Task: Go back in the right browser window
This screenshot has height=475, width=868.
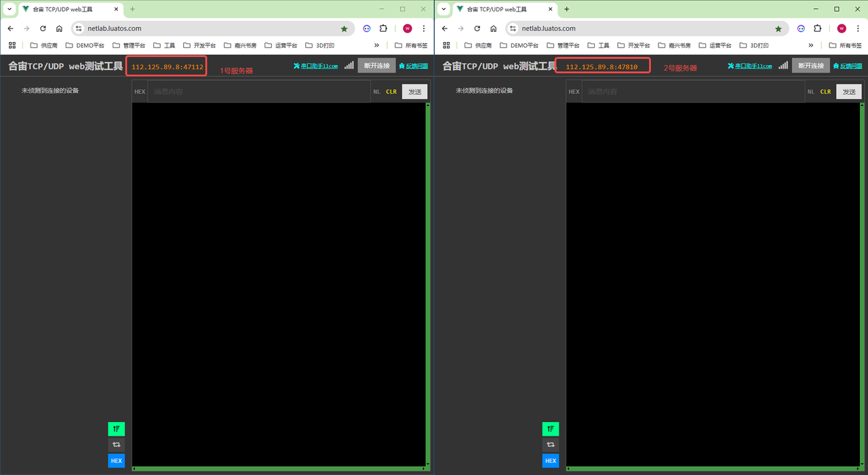Action: tap(444, 28)
